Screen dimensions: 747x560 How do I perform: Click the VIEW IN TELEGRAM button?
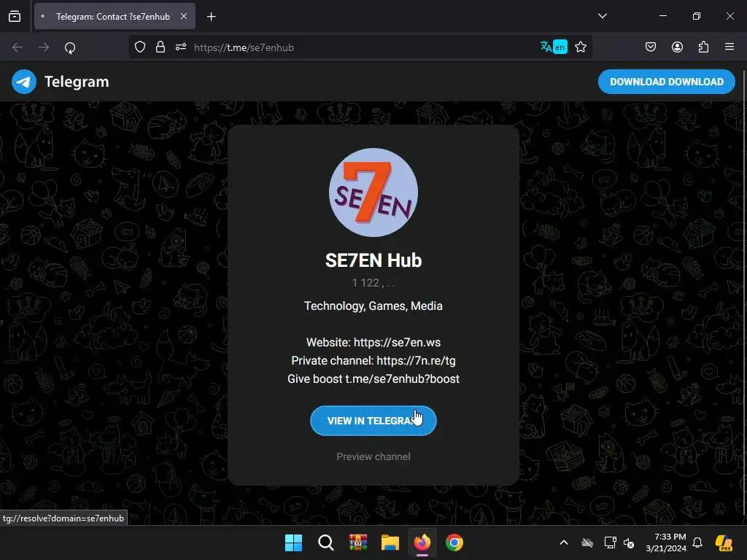click(x=373, y=421)
